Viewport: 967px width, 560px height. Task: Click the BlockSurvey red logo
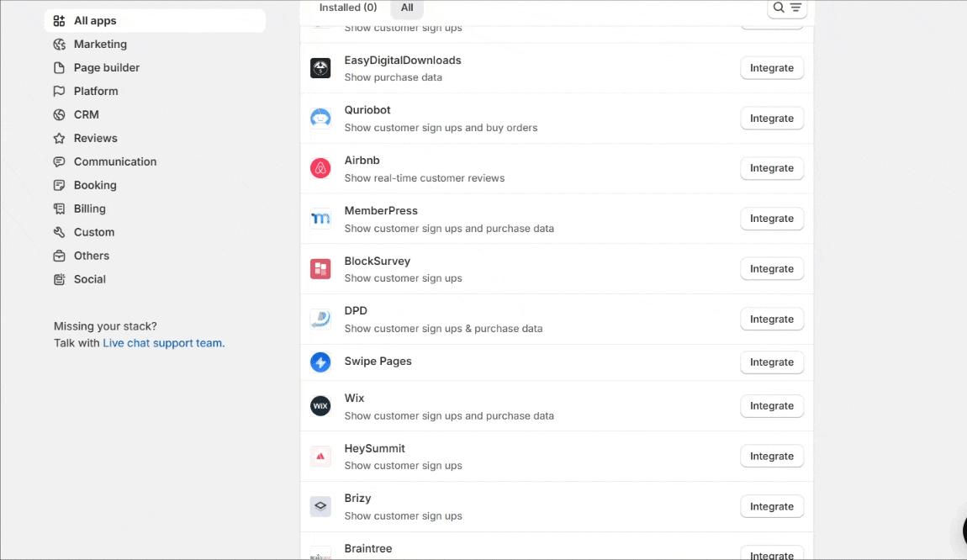(320, 269)
